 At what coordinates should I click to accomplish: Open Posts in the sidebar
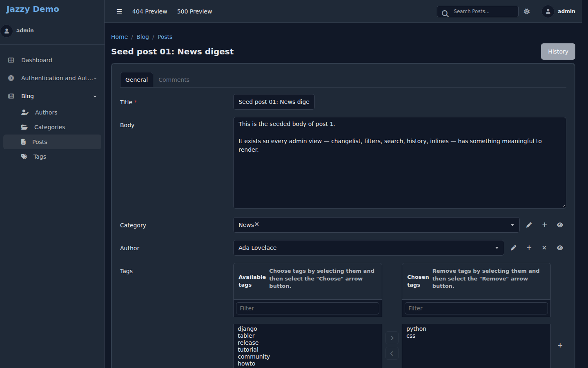tap(52, 142)
